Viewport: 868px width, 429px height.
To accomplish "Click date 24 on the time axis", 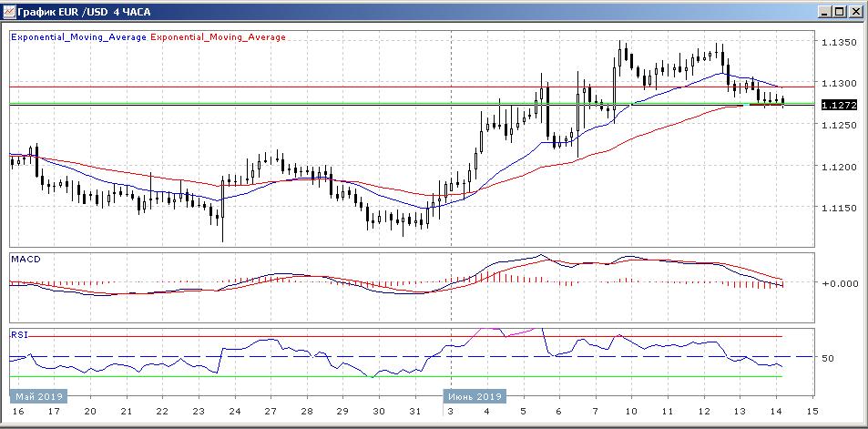I will [x=235, y=412].
